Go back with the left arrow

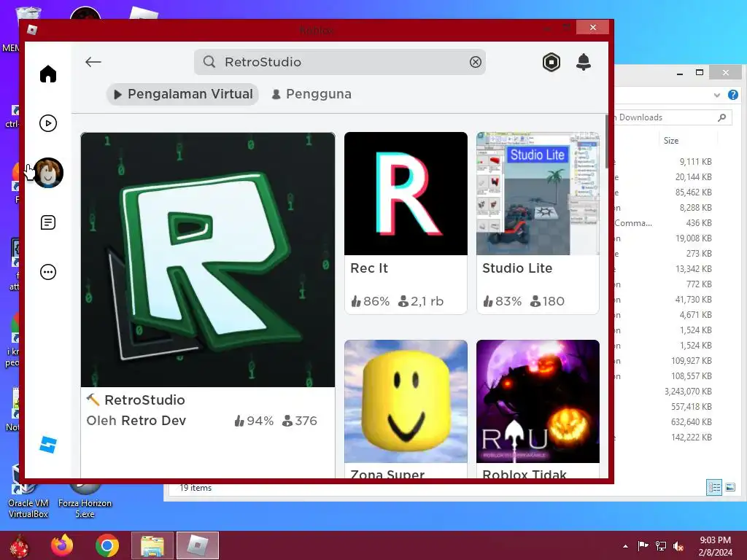pyautogui.click(x=93, y=62)
